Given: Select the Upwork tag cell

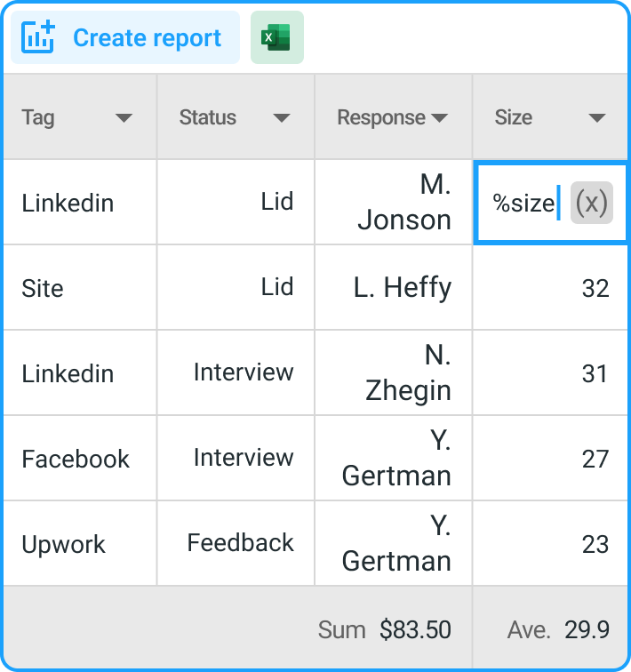Looking at the screenshot, I should [80, 544].
